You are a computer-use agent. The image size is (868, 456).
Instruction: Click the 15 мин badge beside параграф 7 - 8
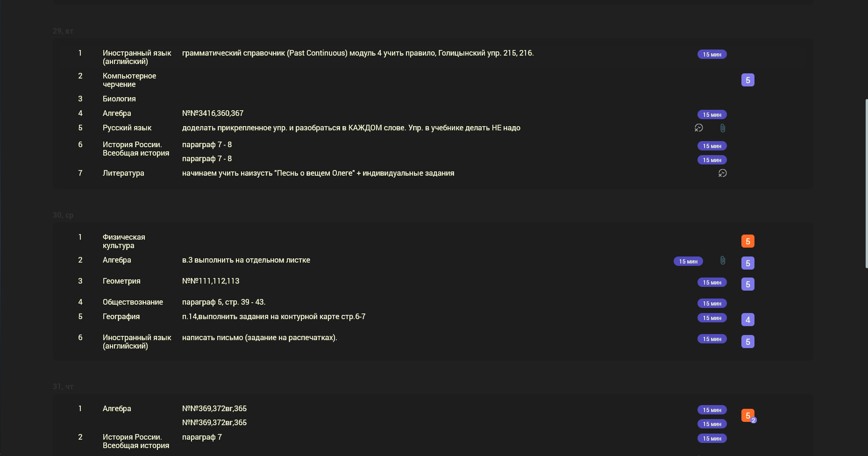[x=712, y=146]
